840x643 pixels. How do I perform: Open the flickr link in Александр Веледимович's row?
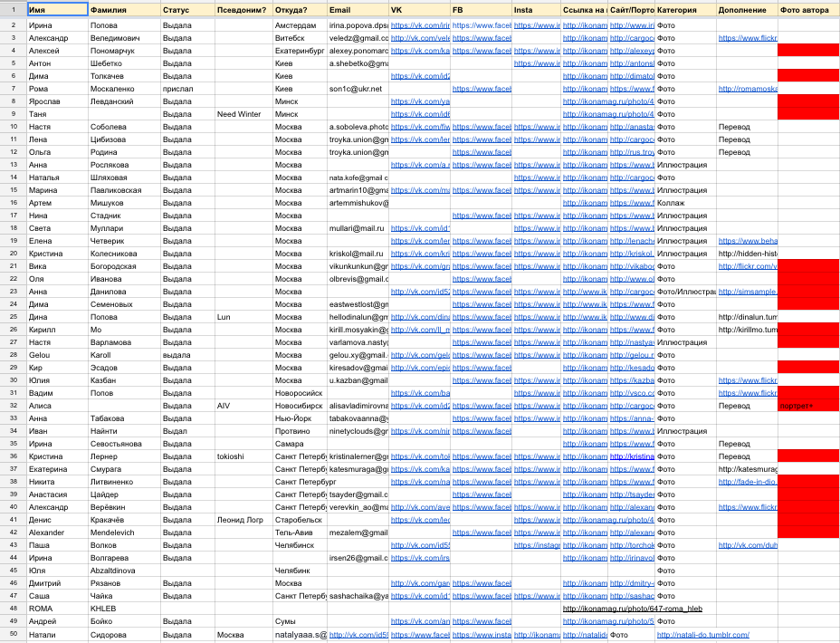pos(748,38)
